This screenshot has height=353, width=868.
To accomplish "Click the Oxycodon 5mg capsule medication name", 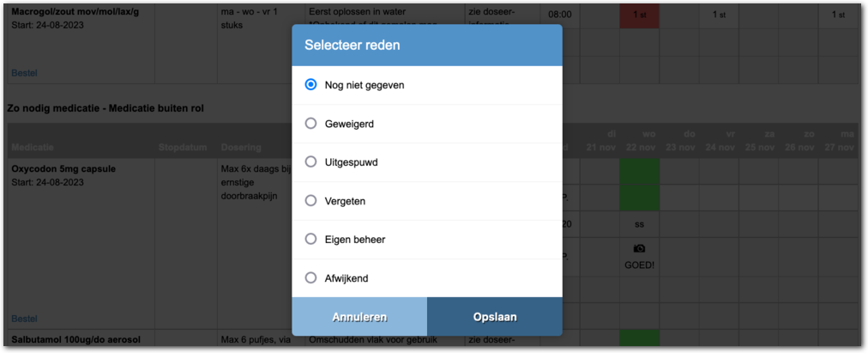I will (64, 169).
